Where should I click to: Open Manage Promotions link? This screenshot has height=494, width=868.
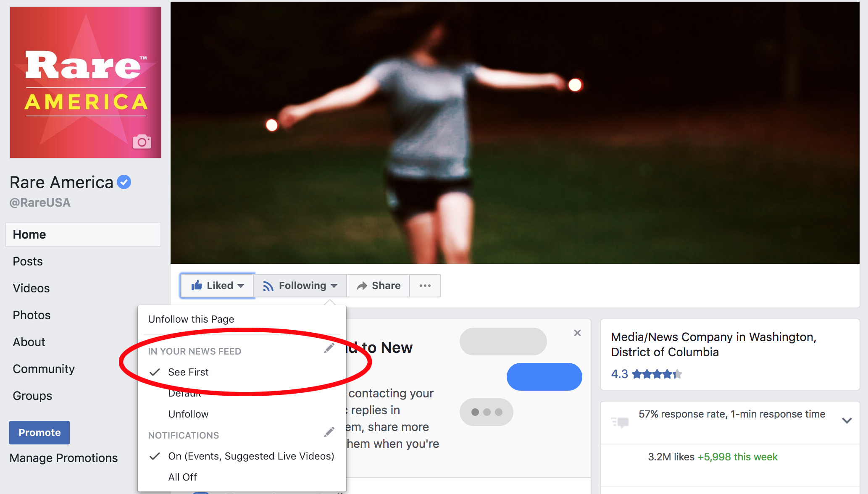click(63, 458)
